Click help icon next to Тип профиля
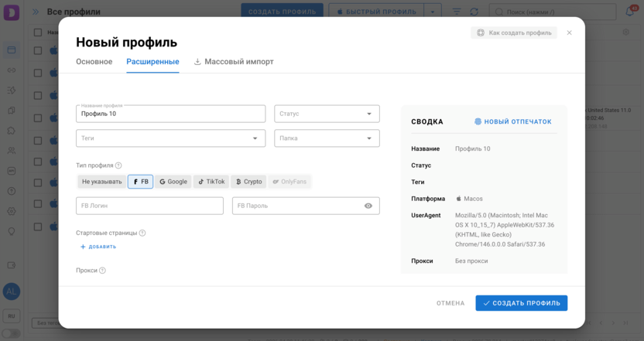 pyautogui.click(x=118, y=165)
